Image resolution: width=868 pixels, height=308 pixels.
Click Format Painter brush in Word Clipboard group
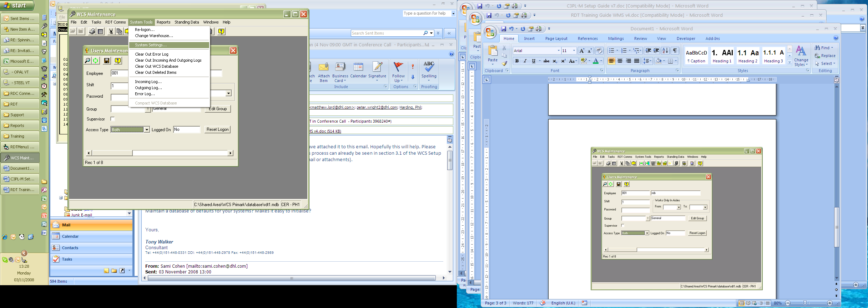coord(504,63)
